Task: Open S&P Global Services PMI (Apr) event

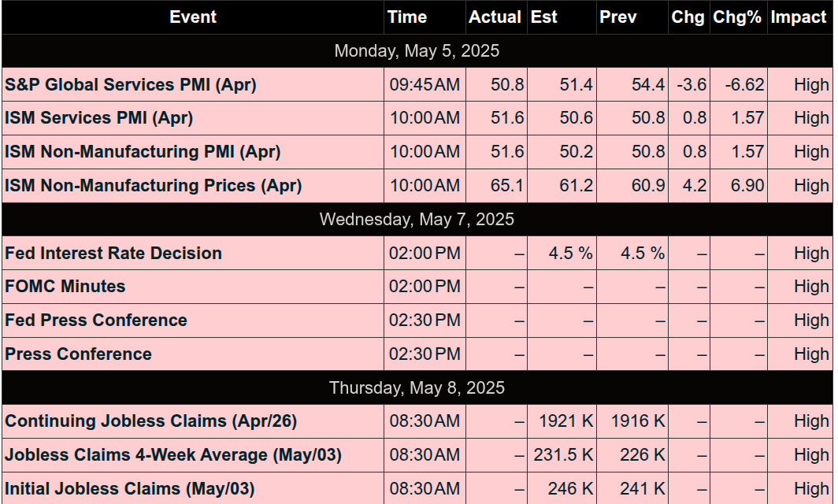Action: (x=131, y=84)
